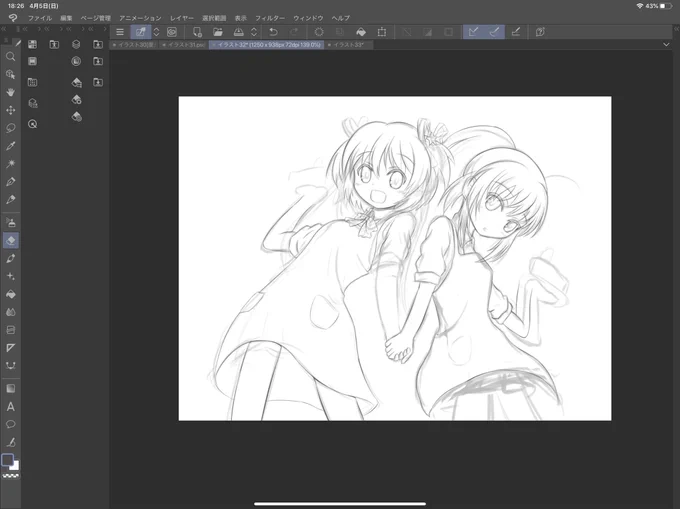680x509 pixels.
Task: Select the active イラスト32 canvas tab
Action: click(x=267, y=45)
